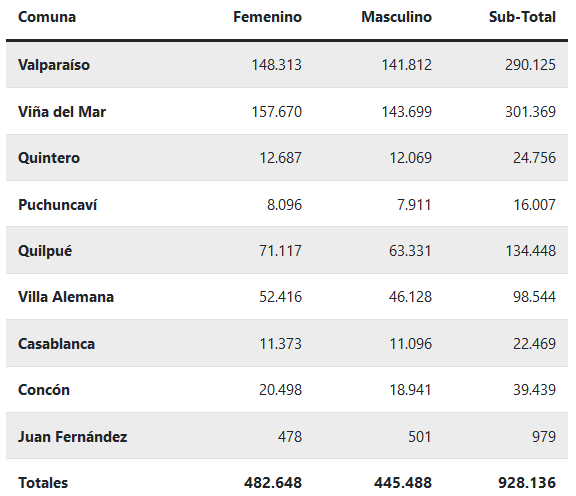The height and width of the screenshot is (496, 576).
Task: Select the Valparaíso row label
Action: tap(54, 65)
